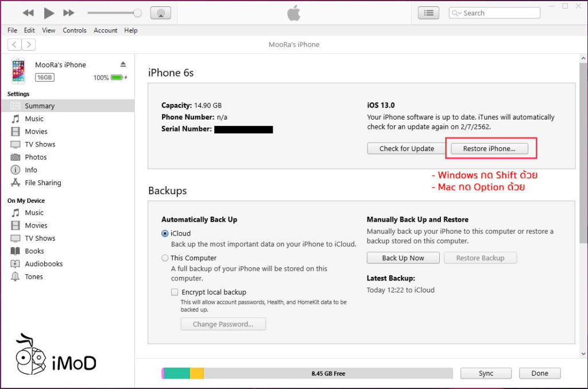Open TV Shows icon under On My Device
The image size is (588, 389).
coord(16,238)
